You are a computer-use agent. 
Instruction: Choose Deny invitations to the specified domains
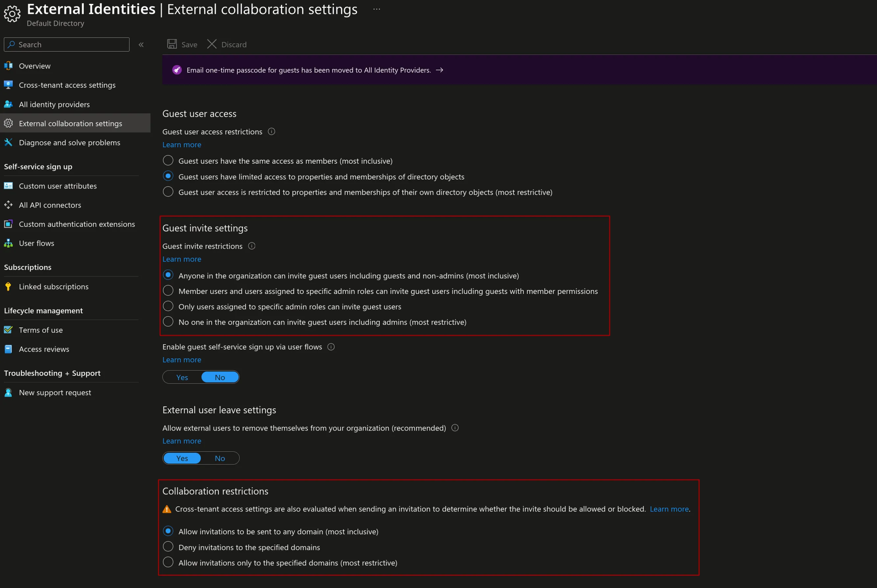[168, 547]
